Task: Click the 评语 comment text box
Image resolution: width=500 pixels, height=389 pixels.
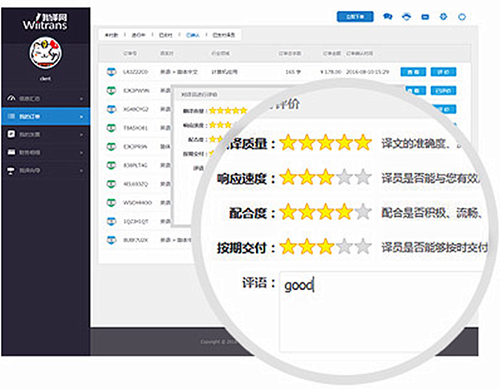Action: 380,312
